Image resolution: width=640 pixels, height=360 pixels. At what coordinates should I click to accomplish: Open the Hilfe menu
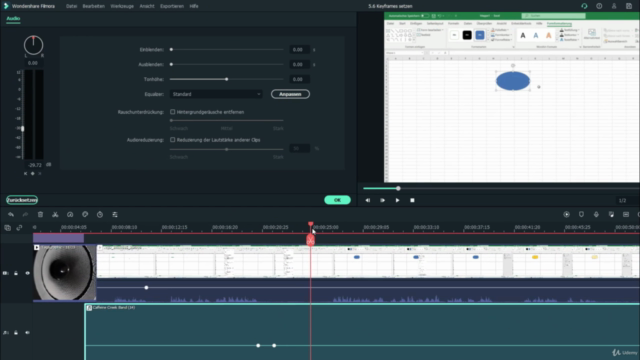[194, 6]
